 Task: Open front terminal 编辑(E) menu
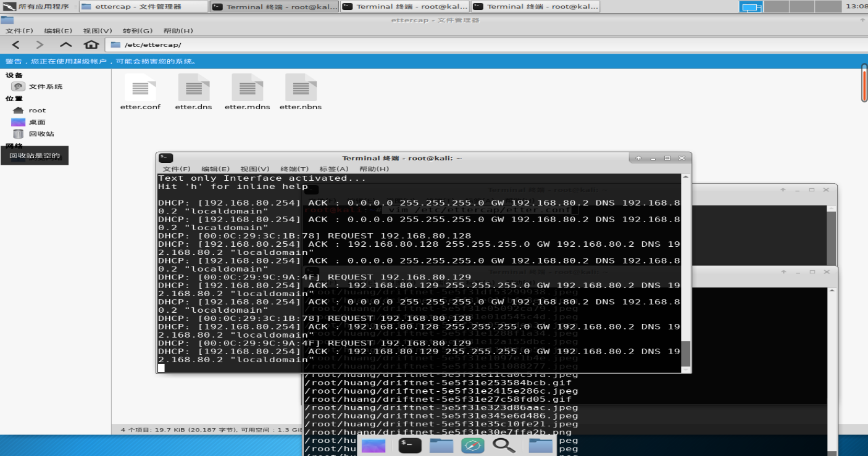tap(215, 169)
